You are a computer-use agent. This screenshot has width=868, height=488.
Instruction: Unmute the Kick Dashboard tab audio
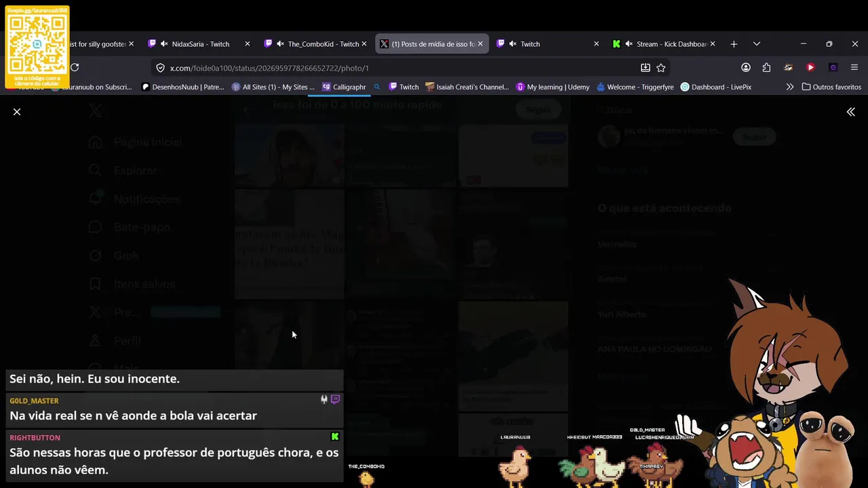pyautogui.click(x=629, y=44)
